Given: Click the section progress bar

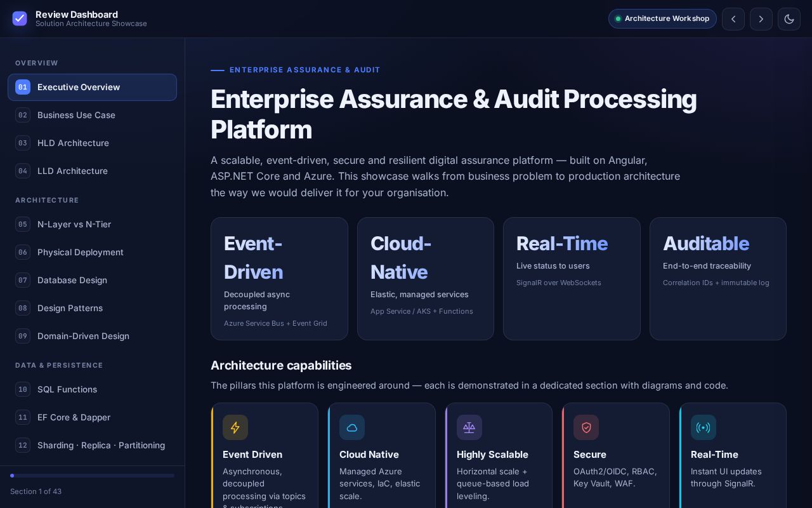Looking at the screenshot, I should [92, 476].
